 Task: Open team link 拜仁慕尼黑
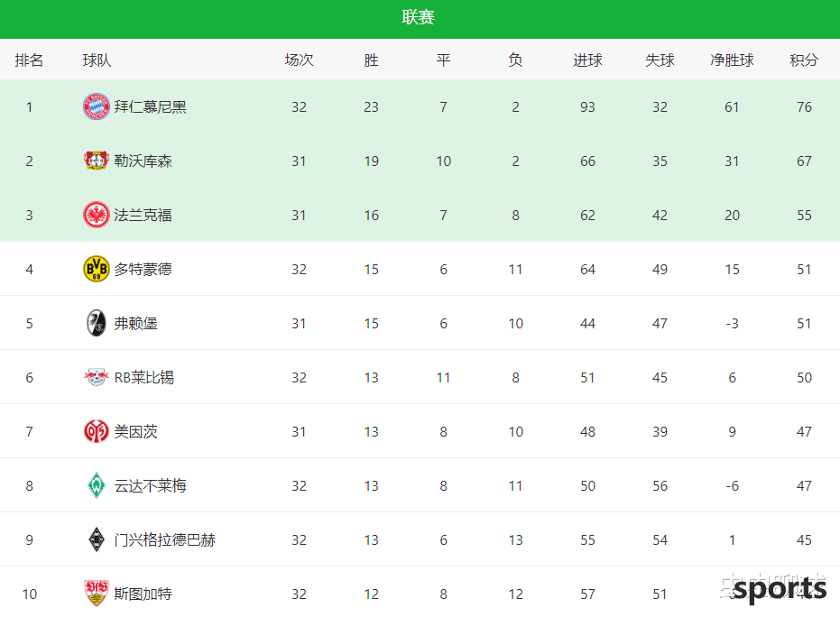pyautogui.click(x=151, y=107)
